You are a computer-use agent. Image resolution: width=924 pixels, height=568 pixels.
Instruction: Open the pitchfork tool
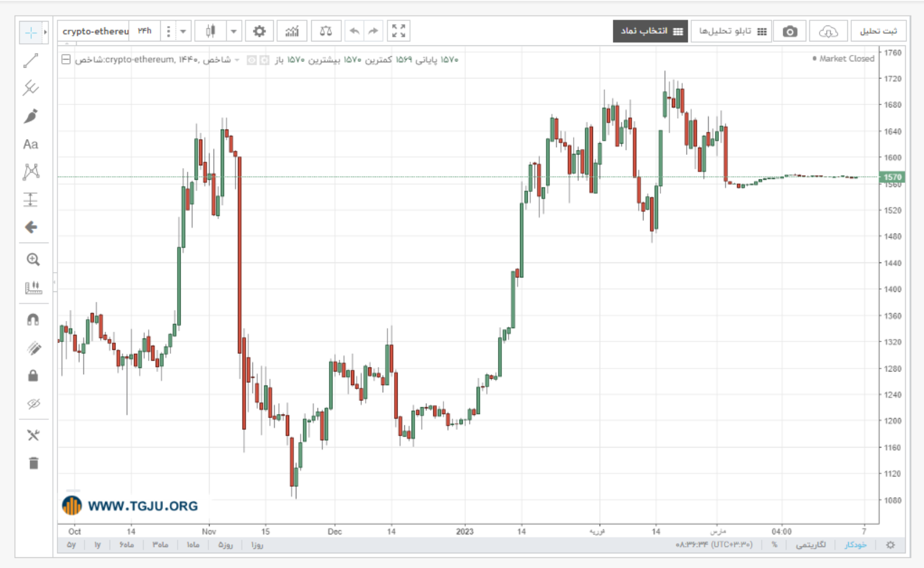coord(31,88)
